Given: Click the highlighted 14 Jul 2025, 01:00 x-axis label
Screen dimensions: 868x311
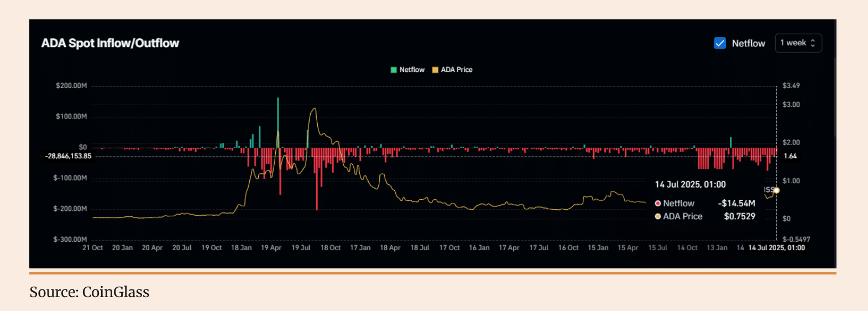Looking at the screenshot, I should pos(776,248).
